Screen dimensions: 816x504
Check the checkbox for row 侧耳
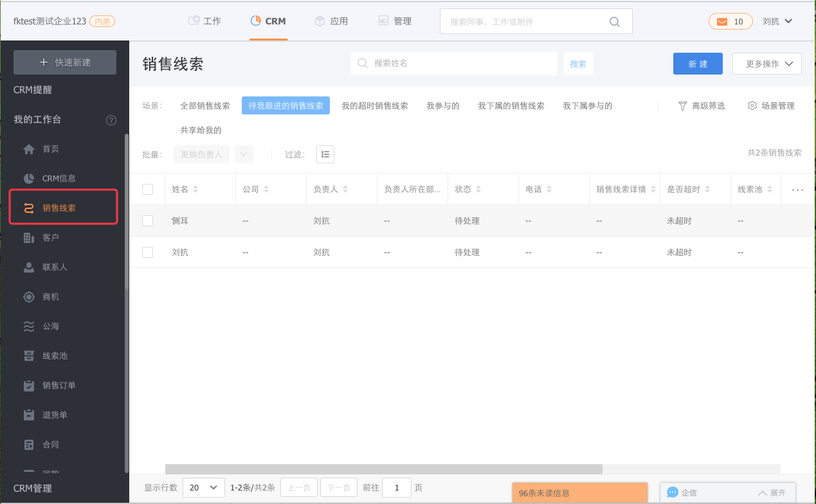[148, 221]
